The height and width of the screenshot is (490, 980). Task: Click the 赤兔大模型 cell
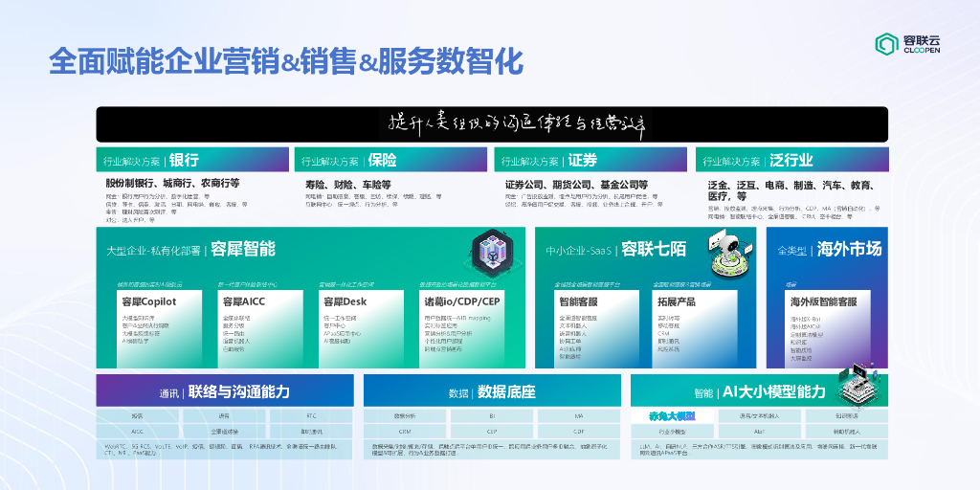[672, 415]
